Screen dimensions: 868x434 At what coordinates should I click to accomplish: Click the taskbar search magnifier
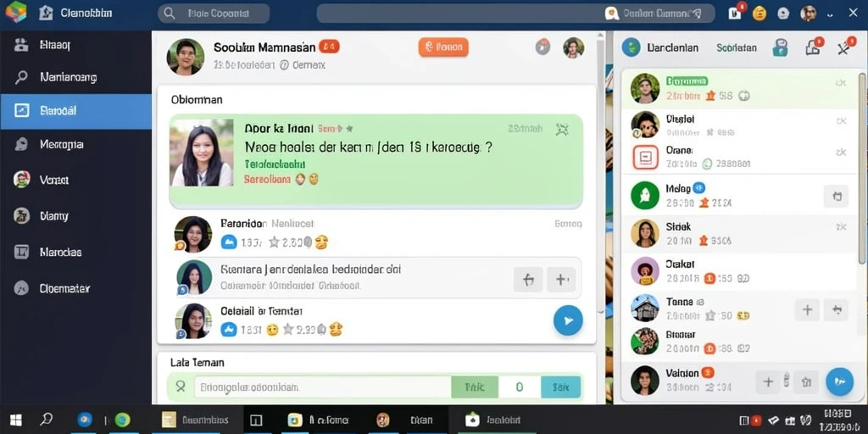tap(47, 420)
